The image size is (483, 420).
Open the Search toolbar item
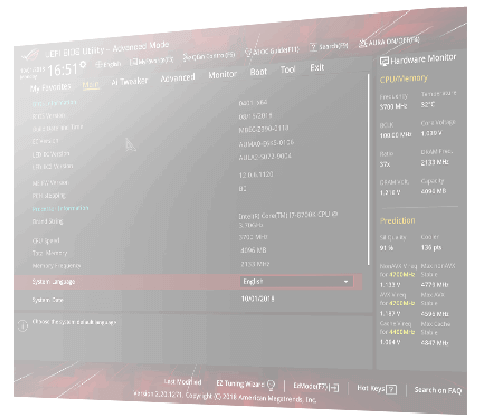click(329, 47)
